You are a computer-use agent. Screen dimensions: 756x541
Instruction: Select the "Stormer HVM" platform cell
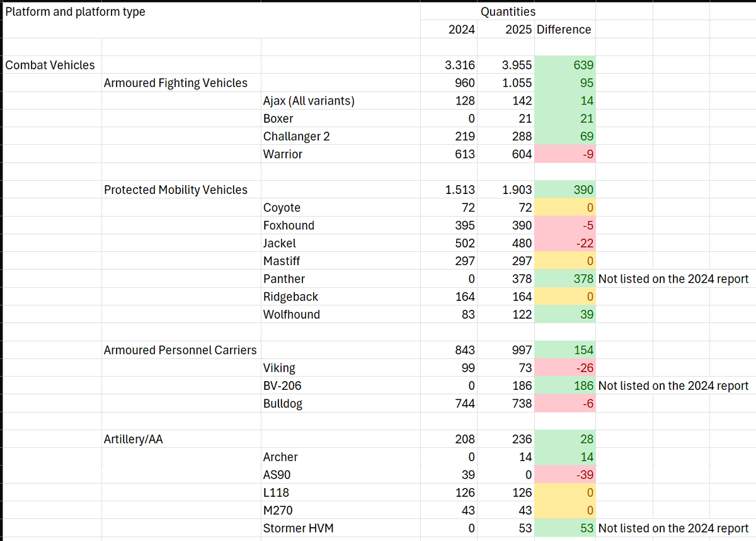coord(340,528)
